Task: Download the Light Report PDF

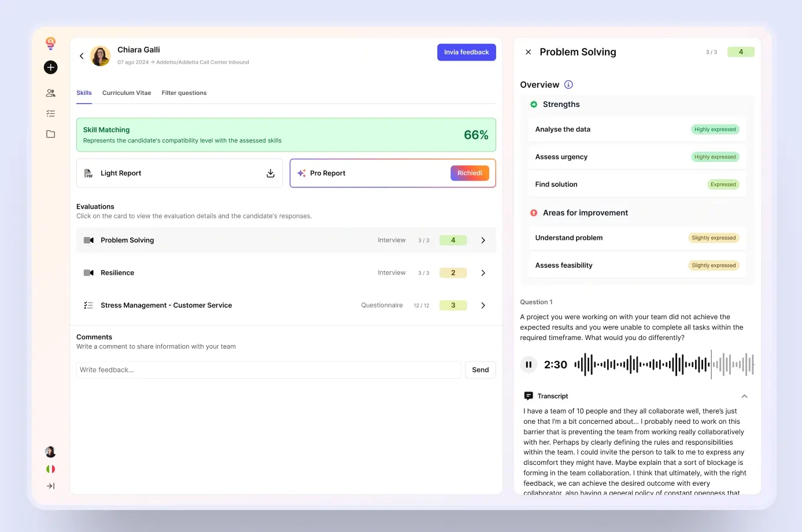Action: click(x=270, y=173)
